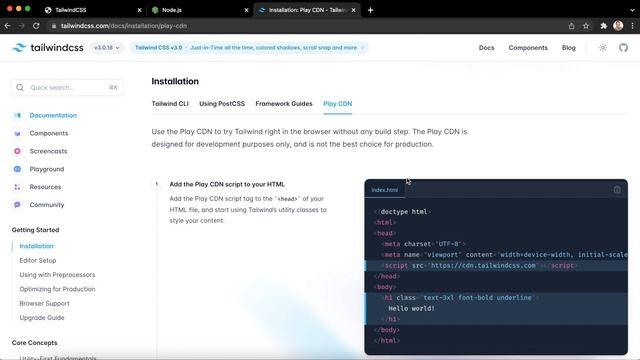640x360 pixels.
Task: Go forward with the browser forward arrow
Action: pos(22,26)
